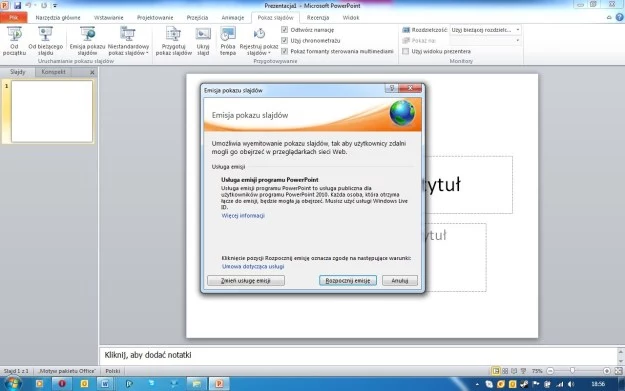Click the zoom slider handle
The width and height of the screenshot is (625, 391).
572,371
